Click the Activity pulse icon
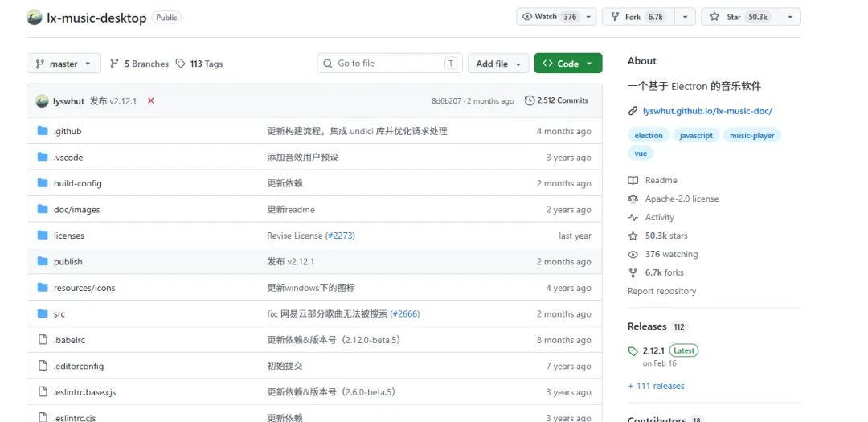868x422 pixels. point(633,217)
